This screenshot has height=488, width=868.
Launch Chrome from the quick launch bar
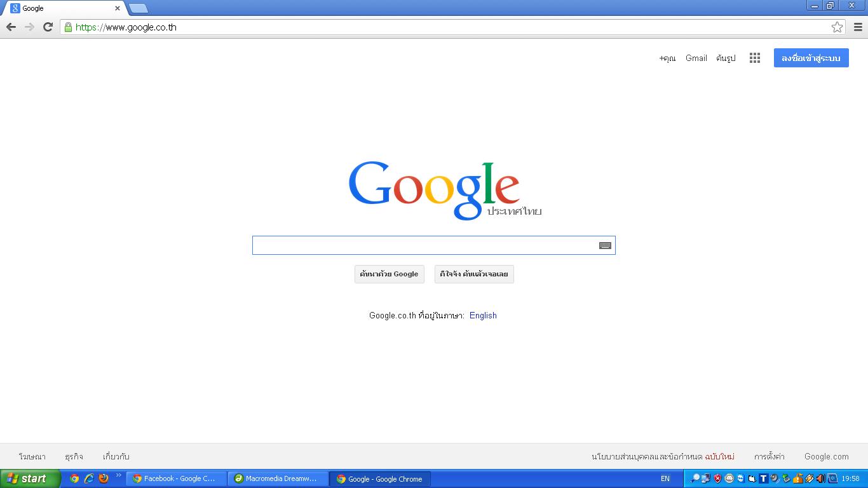click(74, 478)
